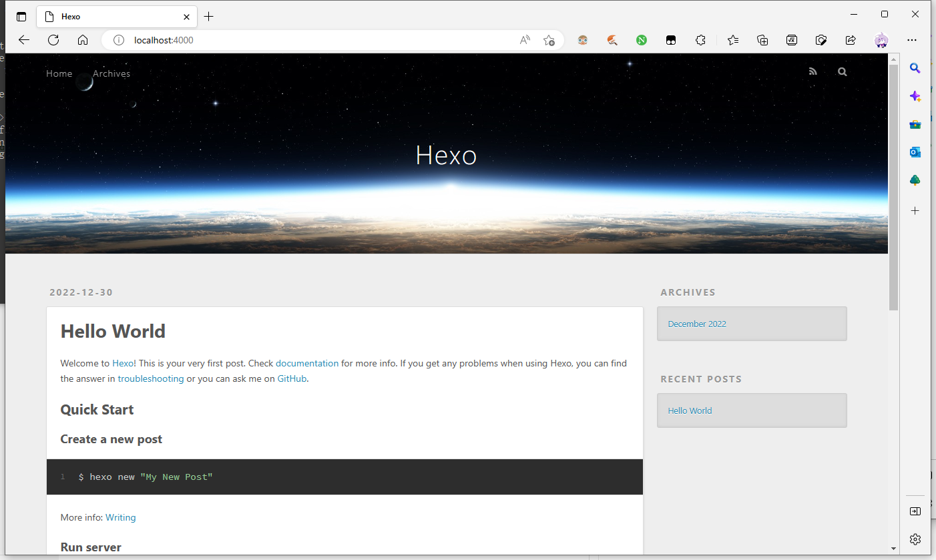Open the tab actions menu button
This screenshot has width=936, height=560.
21,17
